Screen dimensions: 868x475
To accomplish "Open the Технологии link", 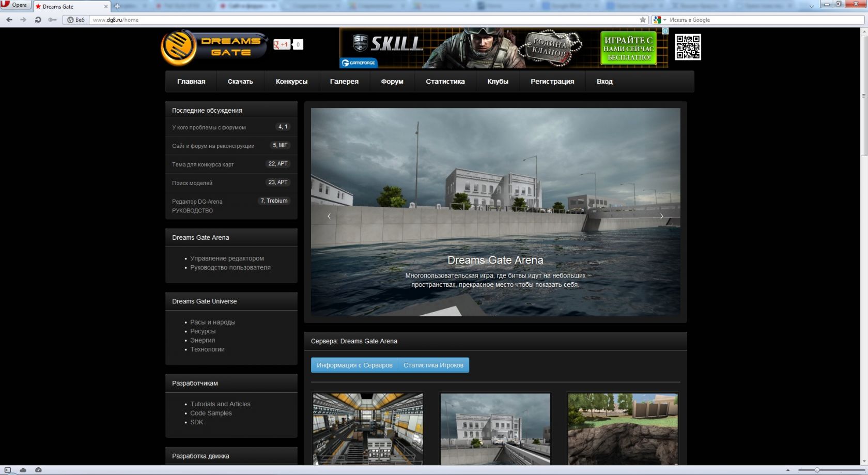I will click(207, 349).
